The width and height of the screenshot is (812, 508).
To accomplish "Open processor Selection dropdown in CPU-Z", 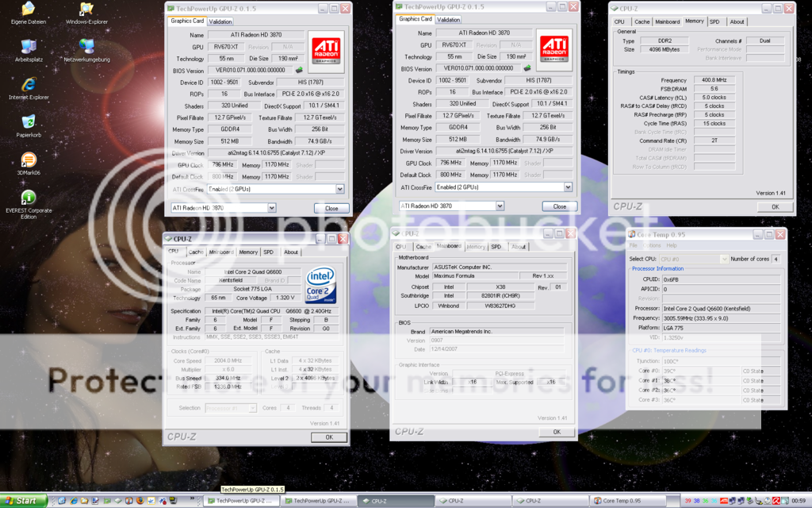I will point(252,408).
